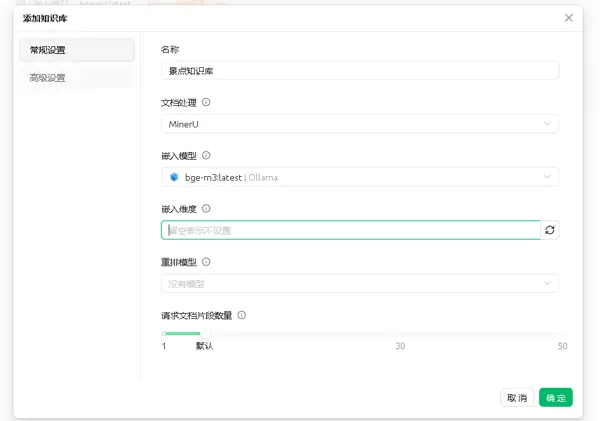Click the info icon beside 文档处理

[x=207, y=102]
